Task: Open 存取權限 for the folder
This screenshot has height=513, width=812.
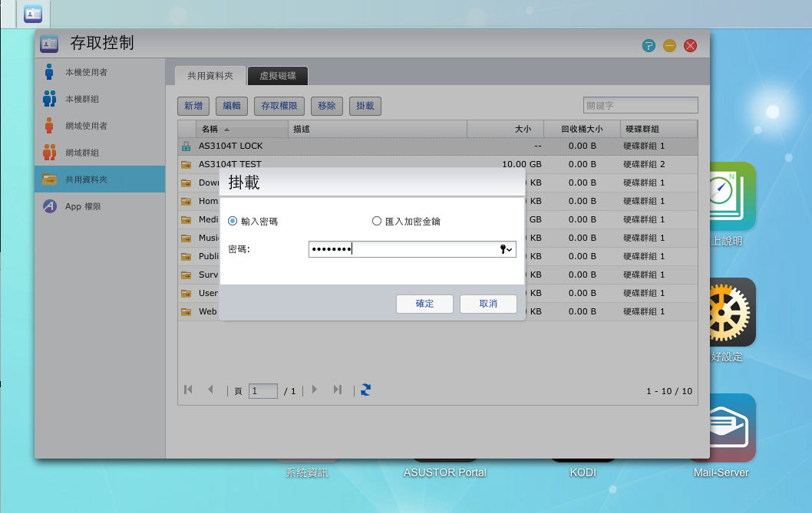Action: click(279, 106)
